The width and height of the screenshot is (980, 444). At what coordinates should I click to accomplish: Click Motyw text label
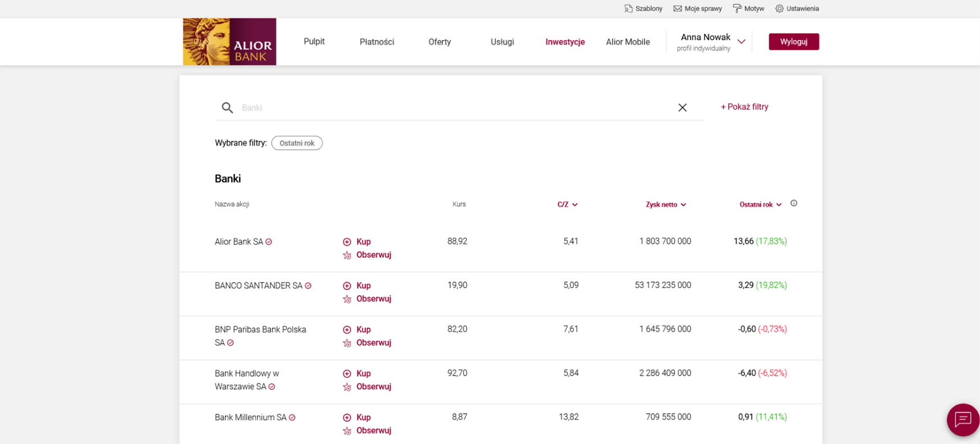[x=754, y=8]
